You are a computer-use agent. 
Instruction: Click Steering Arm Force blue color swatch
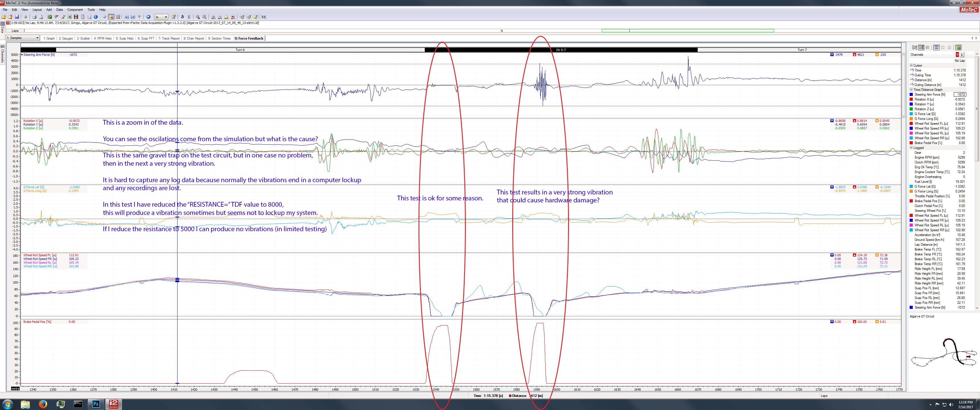(x=911, y=94)
